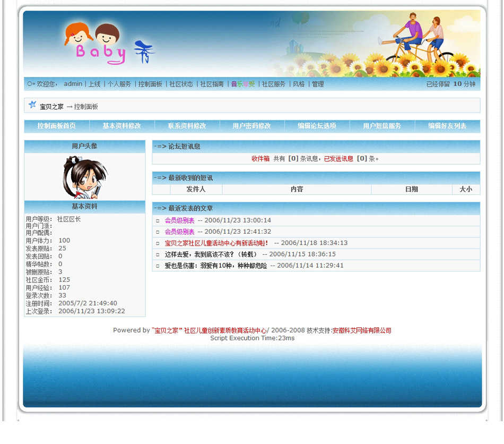Click the 已经停留 10 分钟 status text
The height and width of the screenshot is (444, 504).
point(450,84)
